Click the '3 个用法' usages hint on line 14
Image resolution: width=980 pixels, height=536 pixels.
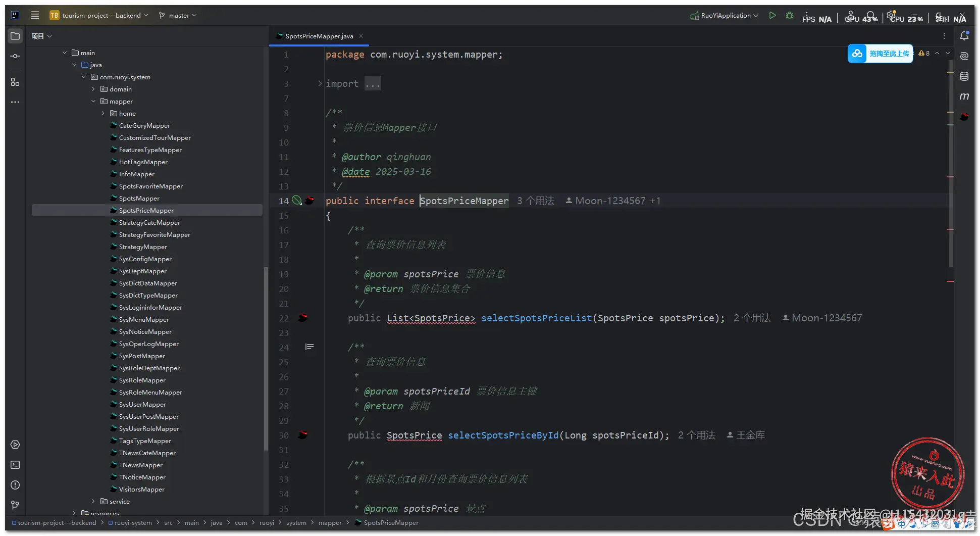(535, 201)
